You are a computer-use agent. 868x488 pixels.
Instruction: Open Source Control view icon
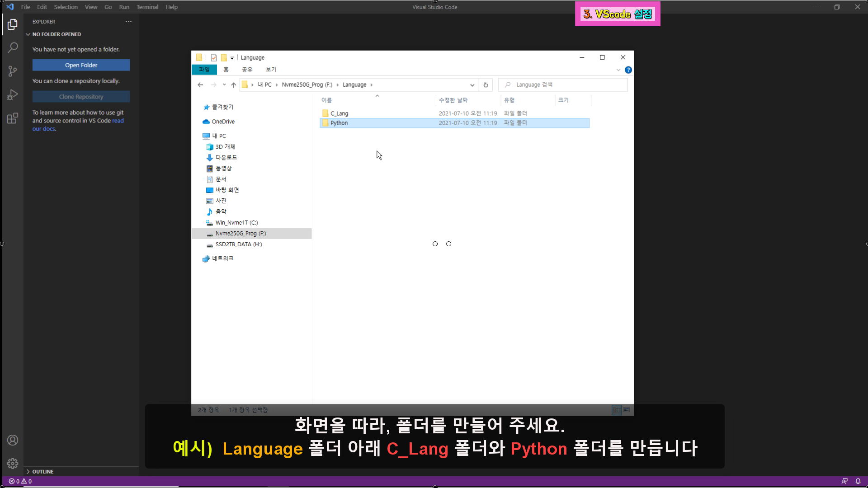click(13, 71)
